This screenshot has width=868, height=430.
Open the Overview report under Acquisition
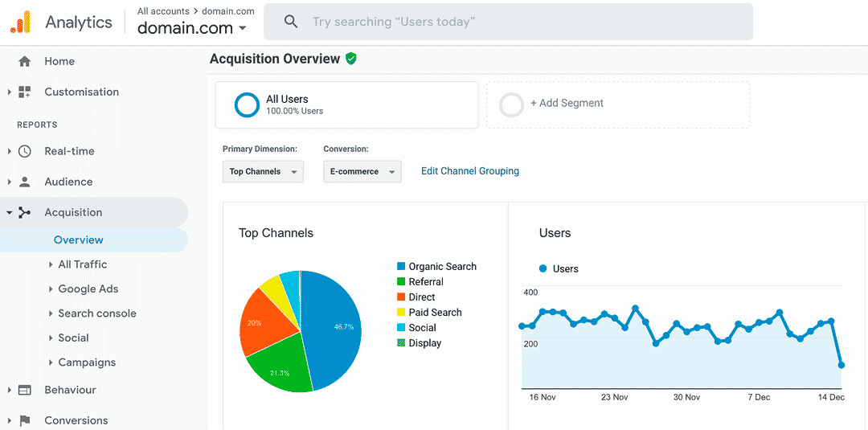pos(78,240)
